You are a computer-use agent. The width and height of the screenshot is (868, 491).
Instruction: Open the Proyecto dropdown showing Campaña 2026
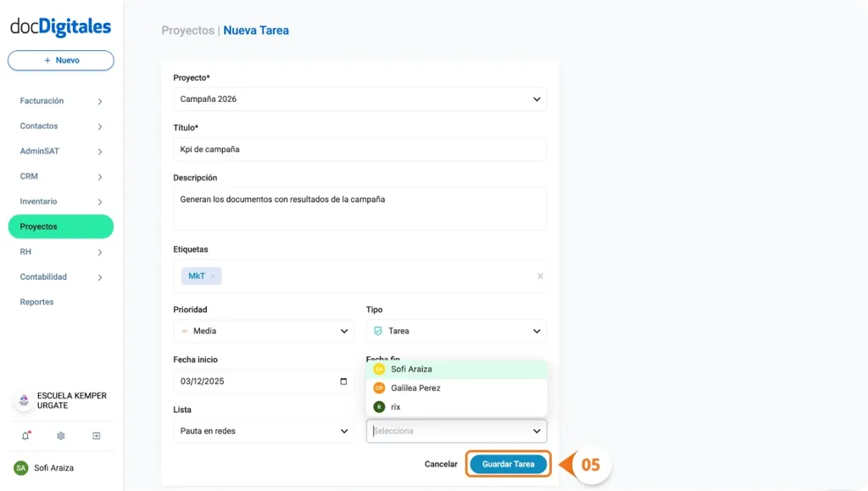[x=360, y=99]
